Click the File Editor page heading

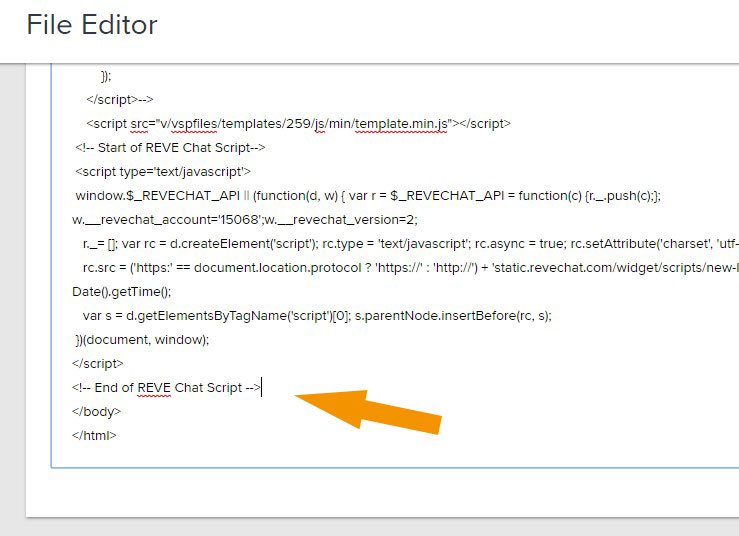(x=92, y=25)
